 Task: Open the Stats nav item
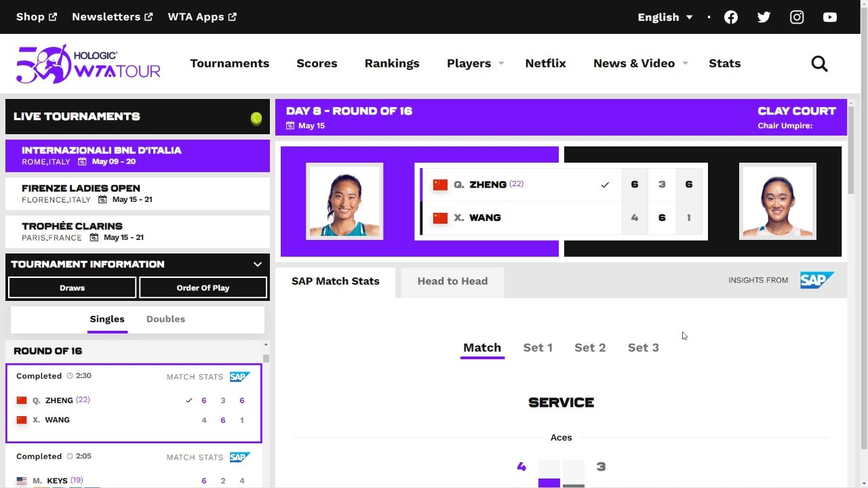(725, 63)
